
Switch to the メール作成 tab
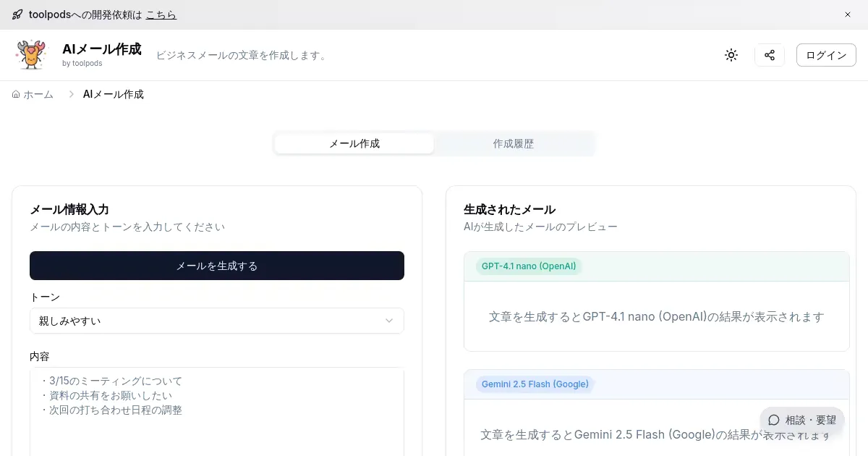[354, 143]
